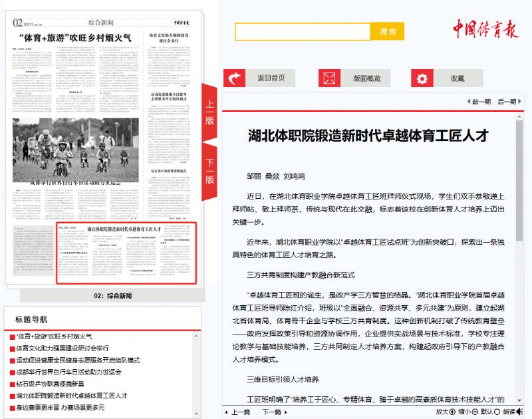The width and height of the screenshot is (532, 419).
Task: Go to the next issue 后一期
Action: (509, 102)
